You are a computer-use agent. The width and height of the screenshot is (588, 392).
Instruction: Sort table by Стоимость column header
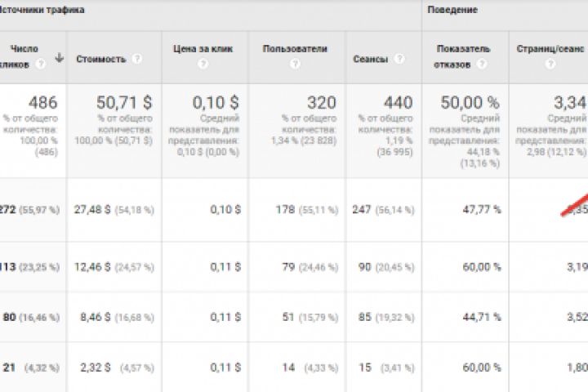point(100,59)
